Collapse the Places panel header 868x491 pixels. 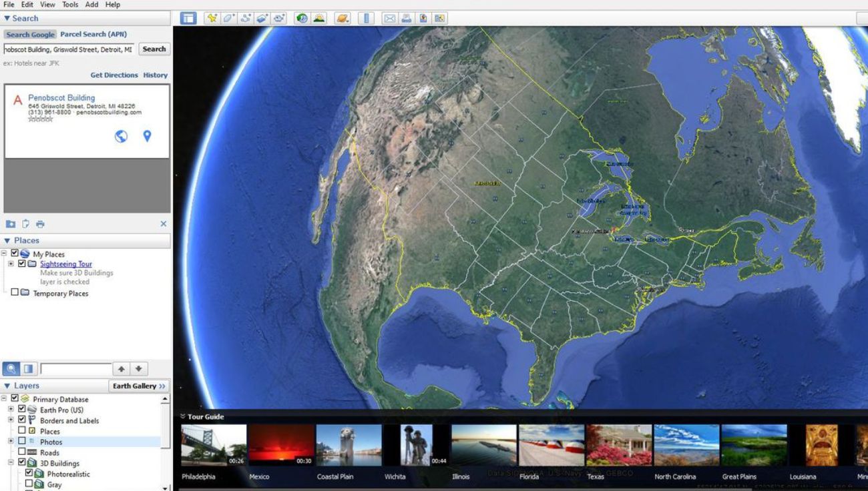click(87, 240)
